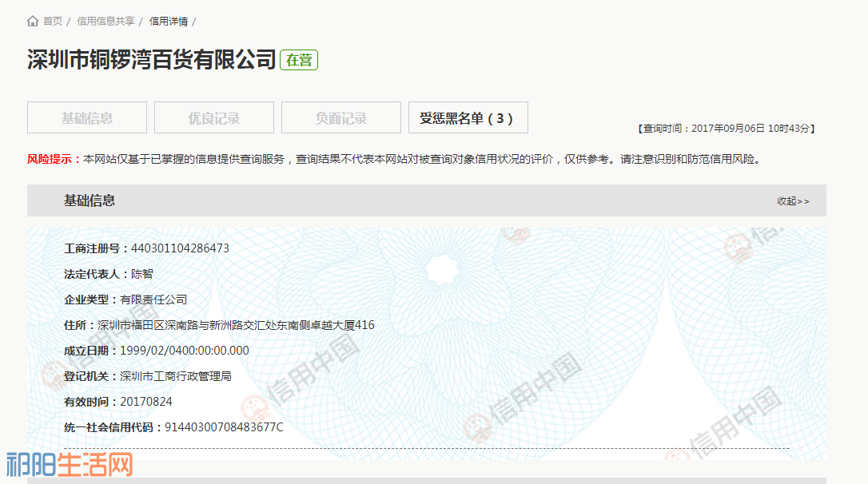Select registration number 440301104286473
The height and width of the screenshot is (484, 868).
[180, 248]
